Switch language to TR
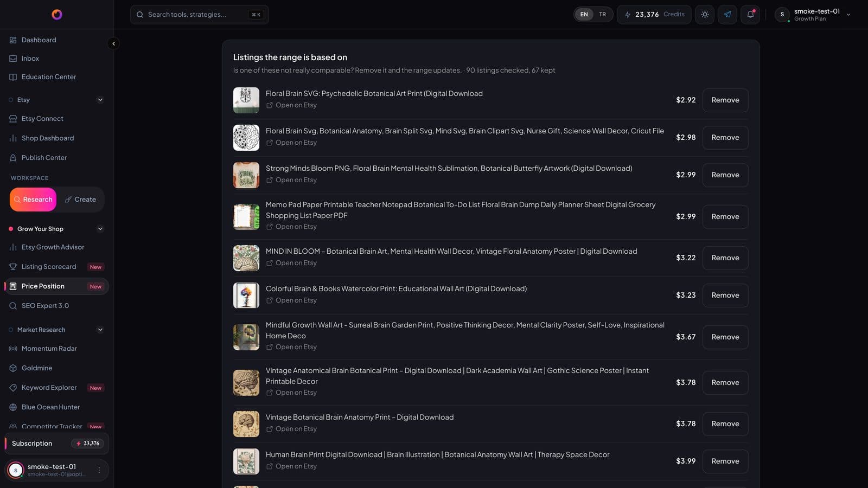868x488 pixels. [602, 15]
